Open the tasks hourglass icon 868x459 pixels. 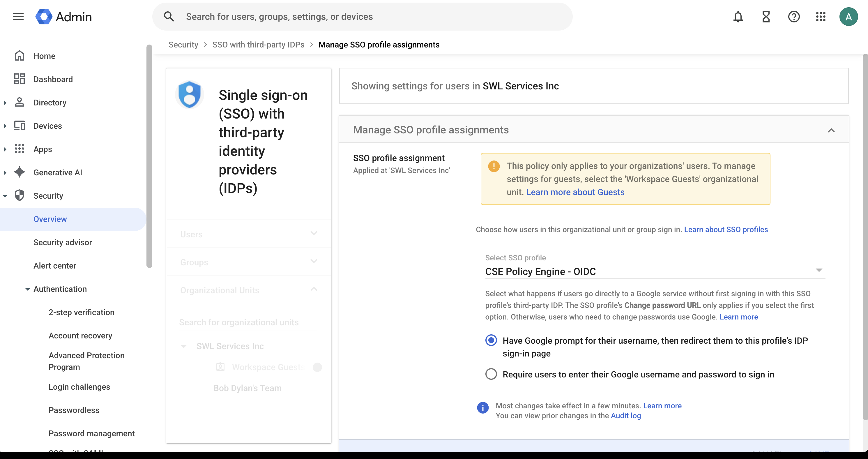[766, 17]
